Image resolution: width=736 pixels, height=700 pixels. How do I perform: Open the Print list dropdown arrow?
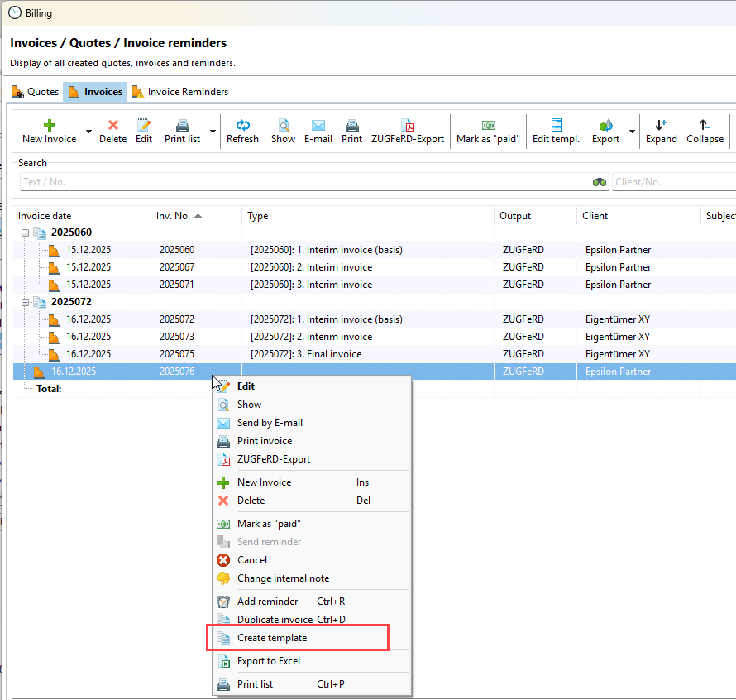tap(213, 132)
